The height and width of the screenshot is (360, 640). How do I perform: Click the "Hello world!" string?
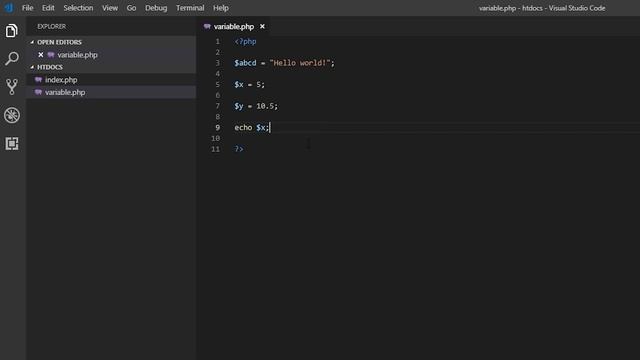[300, 63]
